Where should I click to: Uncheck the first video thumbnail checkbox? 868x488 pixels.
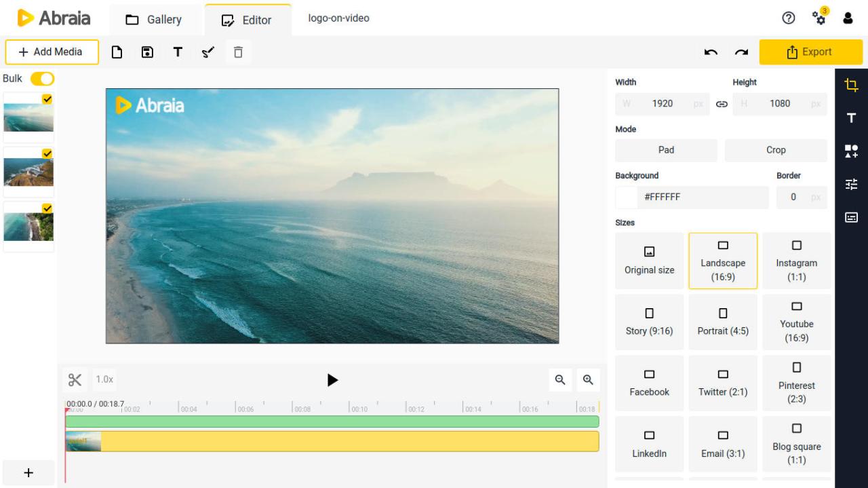(47, 98)
